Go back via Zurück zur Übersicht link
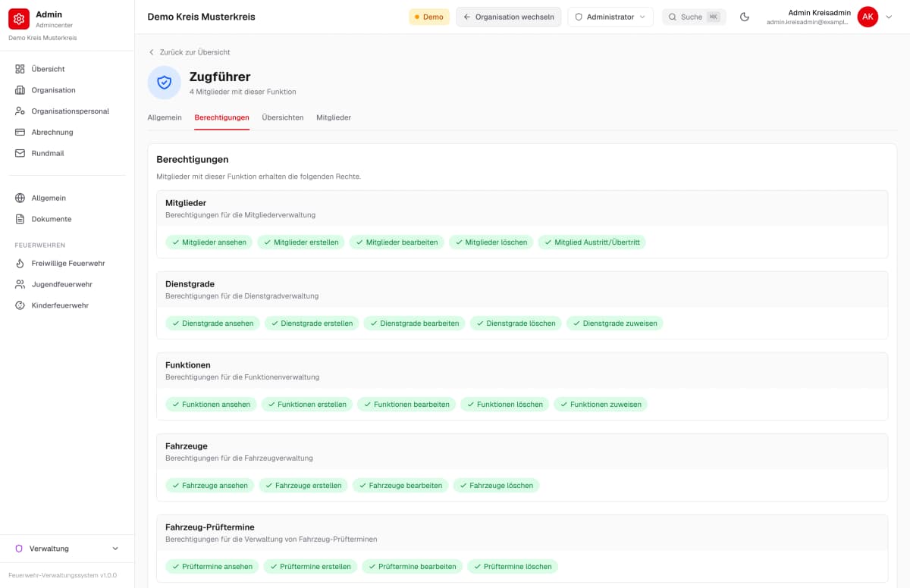Image resolution: width=910 pixels, height=588 pixels. coord(190,52)
